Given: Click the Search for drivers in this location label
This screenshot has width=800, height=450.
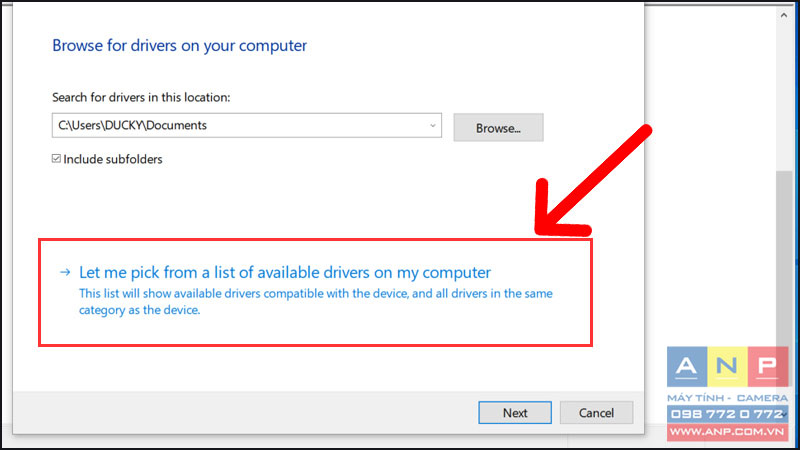Looking at the screenshot, I should pyautogui.click(x=141, y=97).
